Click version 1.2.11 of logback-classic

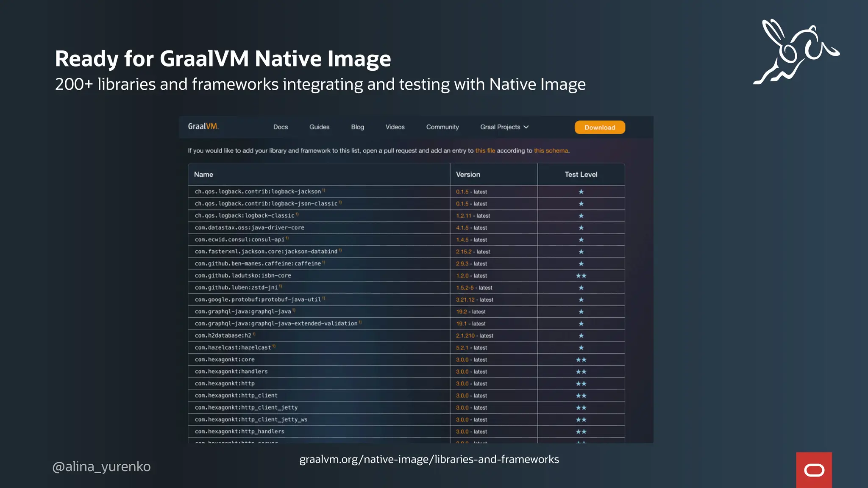[x=463, y=216]
